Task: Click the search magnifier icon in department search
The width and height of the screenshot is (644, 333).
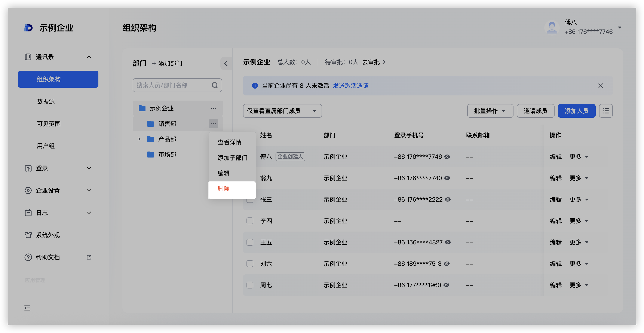Action: (x=215, y=85)
